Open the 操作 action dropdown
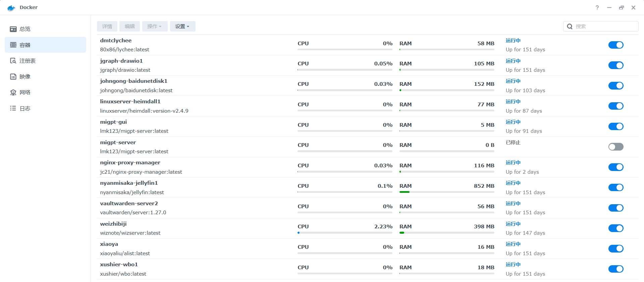This screenshot has height=282, width=644. (x=155, y=26)
